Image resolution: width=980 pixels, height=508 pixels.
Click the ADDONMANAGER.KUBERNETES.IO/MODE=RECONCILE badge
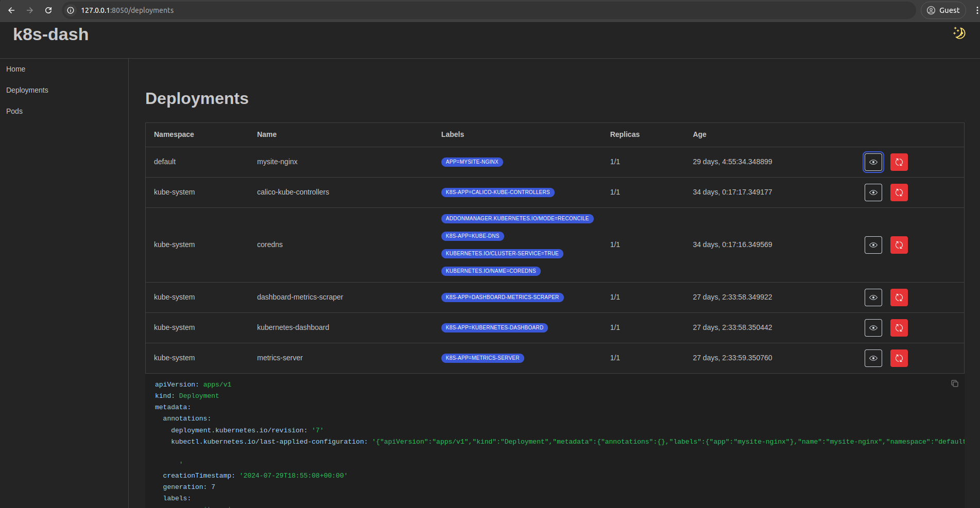(x=517, y=218)
